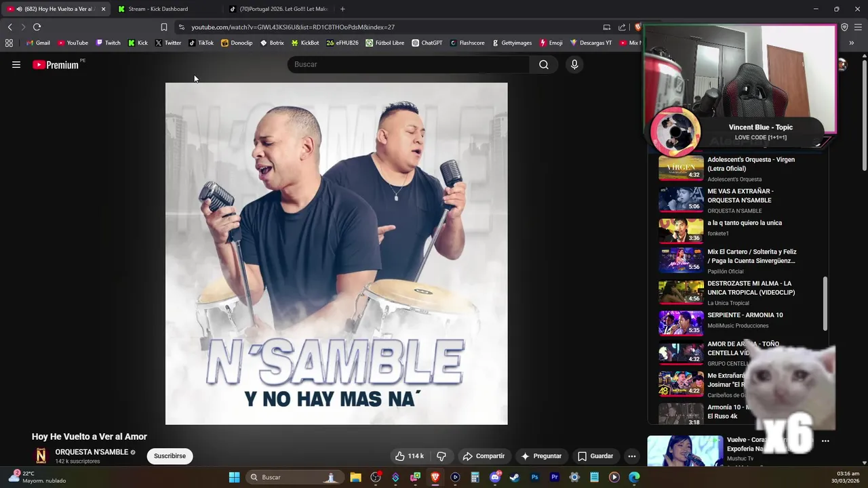Screen dimensions: 868x488
Task: Open the KickBot bookmark
Action: [x=304, y=43]
